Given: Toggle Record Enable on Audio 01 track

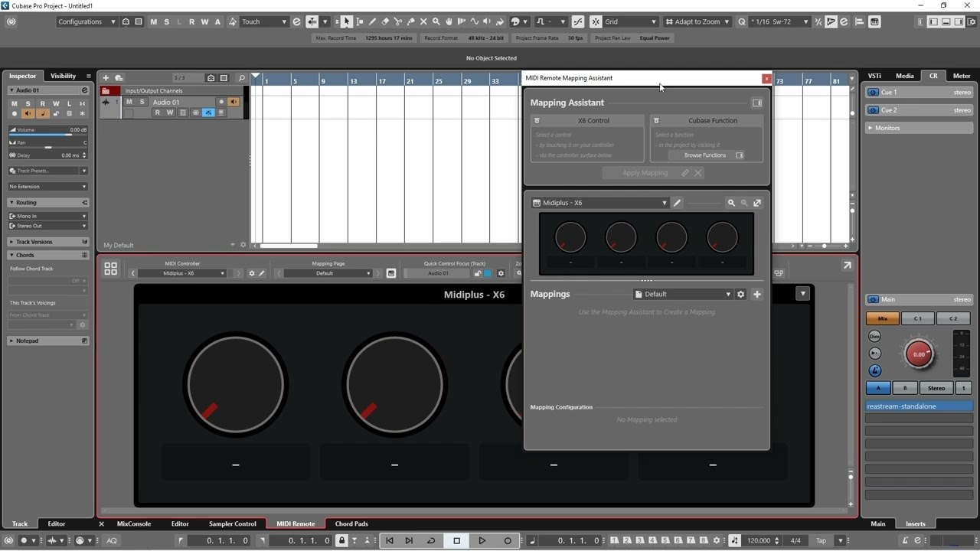Looking at the screenshot, I should [221, 102].
